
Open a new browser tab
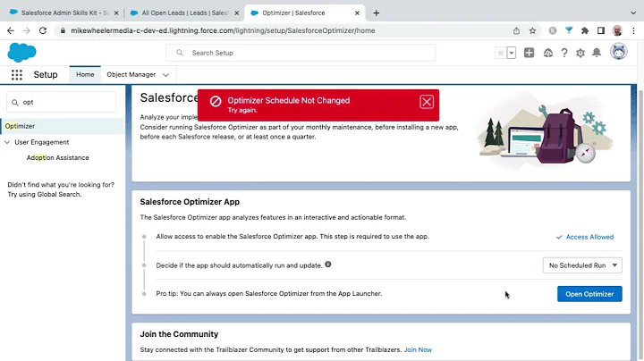[x=377, y=13]
